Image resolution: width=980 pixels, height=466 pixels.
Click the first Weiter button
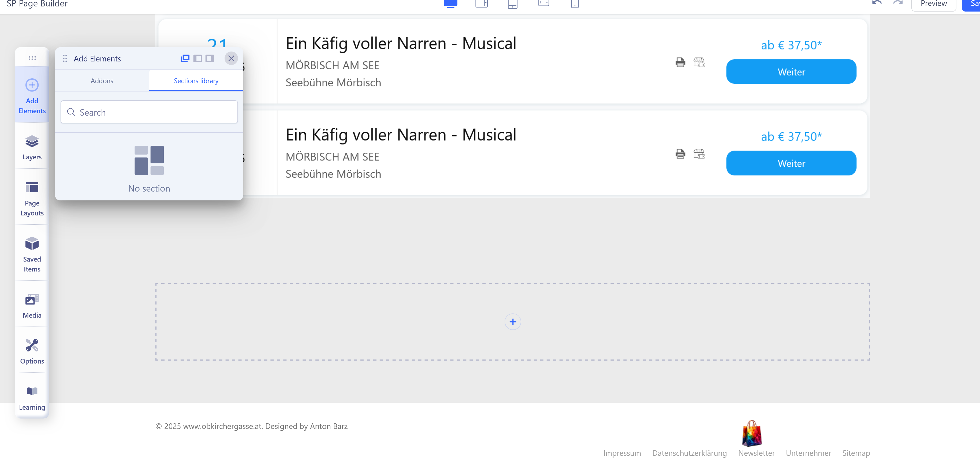point(791,72)
